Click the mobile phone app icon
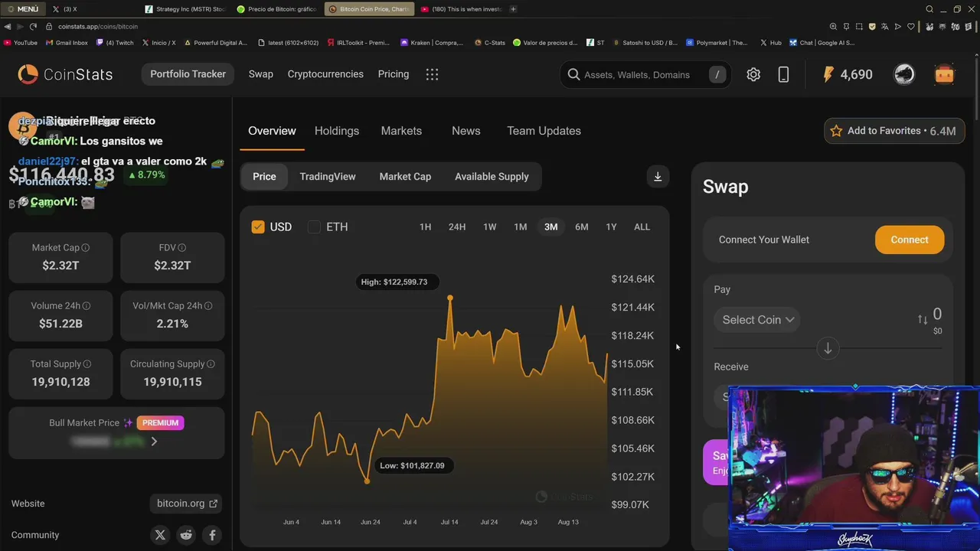The height and width of the screenshot is (551, 980). pos(783,74)
